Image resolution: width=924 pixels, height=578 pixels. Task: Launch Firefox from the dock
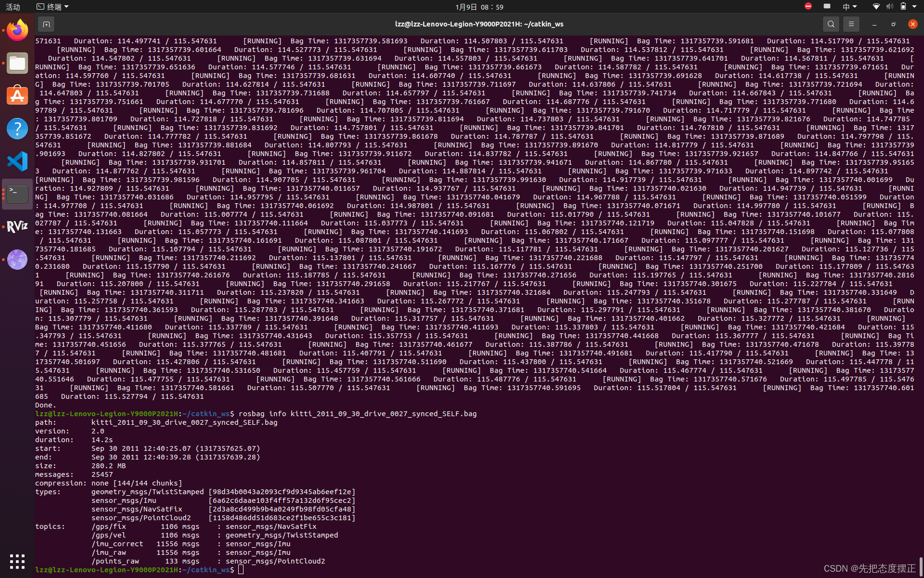click(17, 31)
